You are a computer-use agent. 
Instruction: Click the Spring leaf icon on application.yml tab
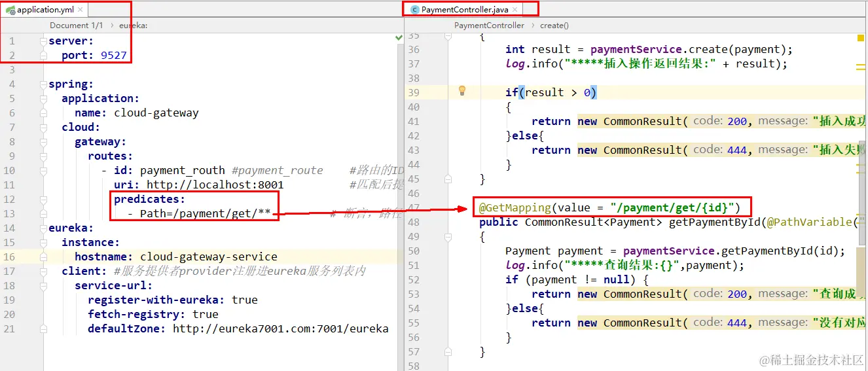click(10, 10)
